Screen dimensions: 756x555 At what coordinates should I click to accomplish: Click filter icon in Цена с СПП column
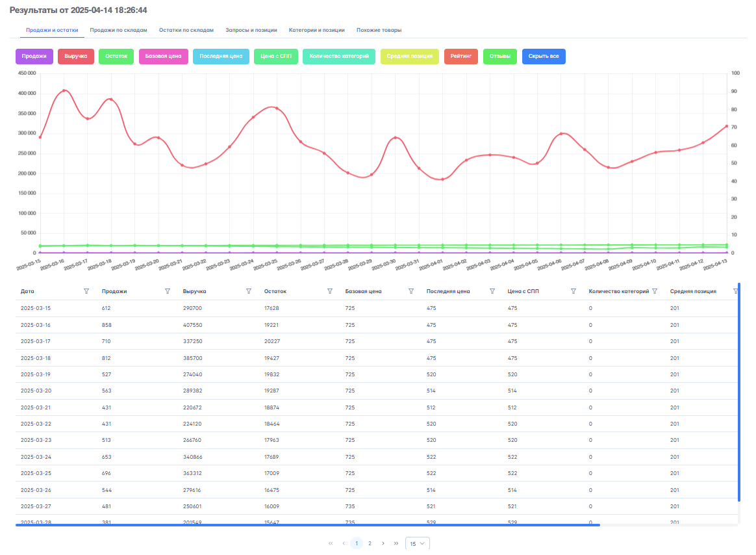(573, 291)
